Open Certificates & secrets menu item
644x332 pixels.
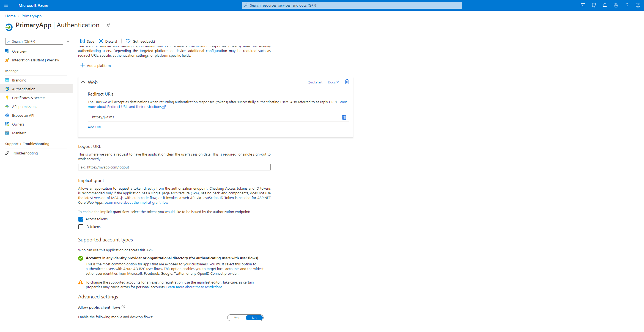tap(29, 98)
